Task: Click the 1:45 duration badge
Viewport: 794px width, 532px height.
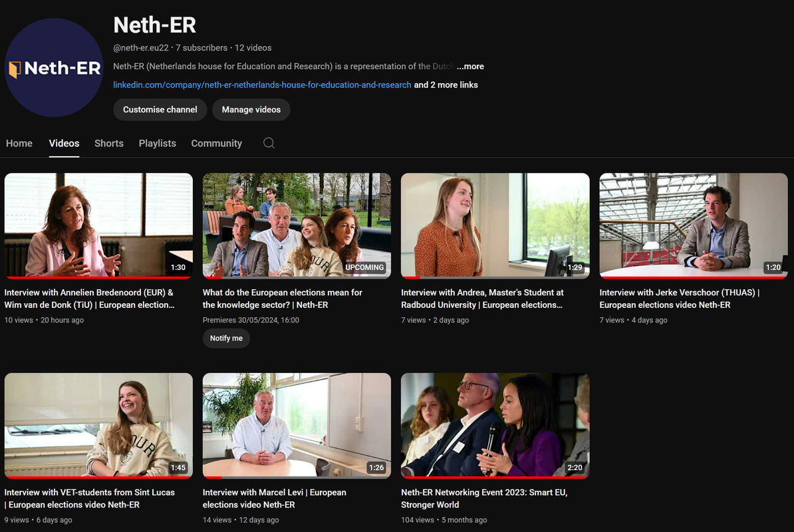Action: (x=178, y=467)
